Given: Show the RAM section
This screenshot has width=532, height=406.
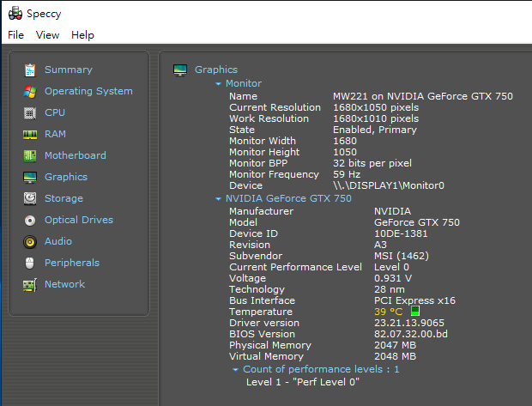Looking at the screenshot, I should coord(55,134).
